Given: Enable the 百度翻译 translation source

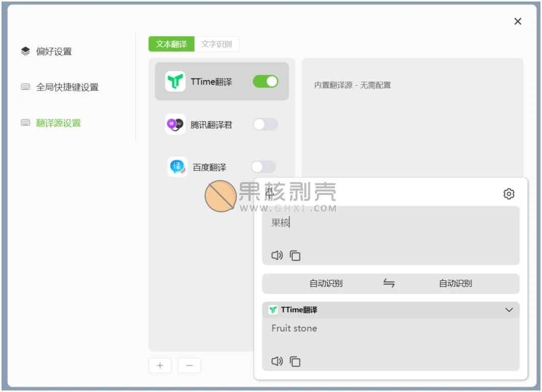Looking at the screenshot, I should click(263, 166).
